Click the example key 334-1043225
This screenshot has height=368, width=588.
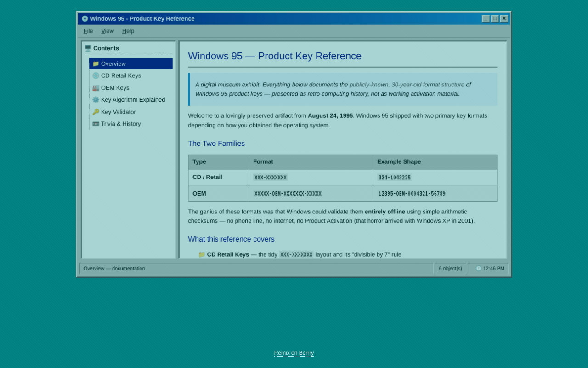pos(395,178)
